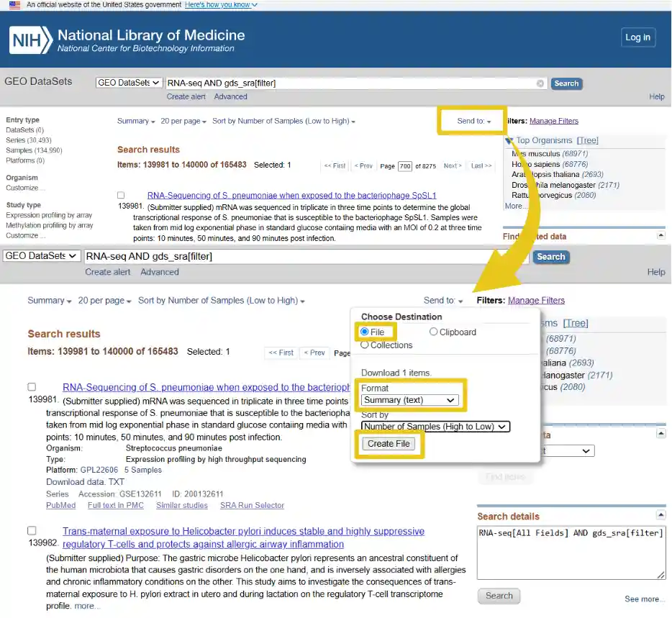The image size is (672, 618).
Task: Expand 'Here's how you know' chevron
Action: point(255,5)
